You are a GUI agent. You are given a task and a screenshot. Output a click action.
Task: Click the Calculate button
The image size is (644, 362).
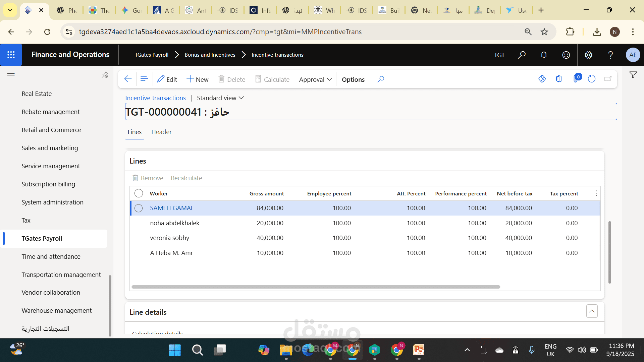coord(272,79)
